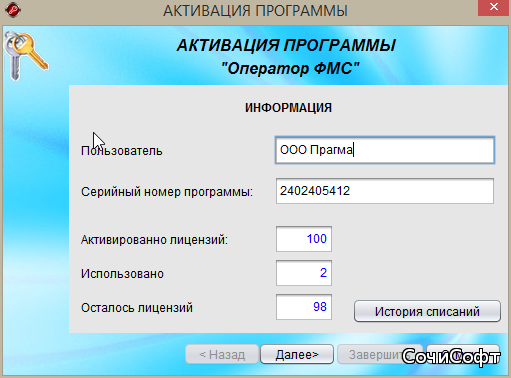This screenshot has width=511, height=378.
Task: Close the activation window
Action: click(x=494, y=7)
